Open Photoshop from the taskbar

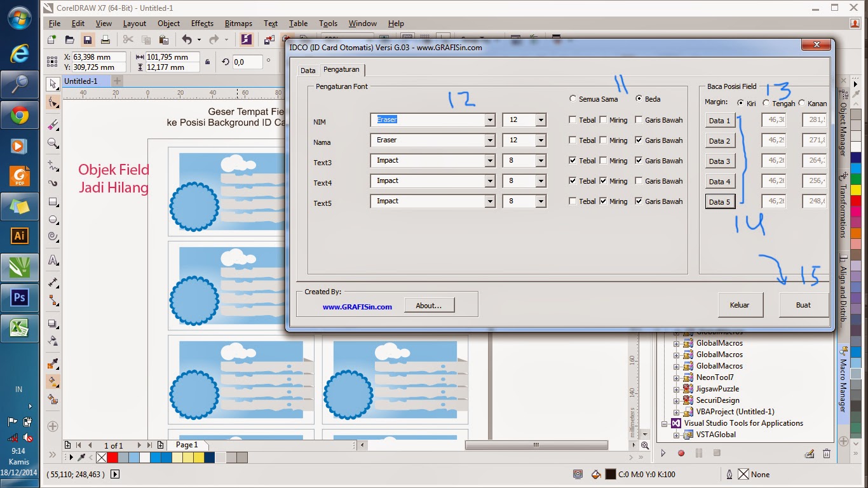(19, 297)
